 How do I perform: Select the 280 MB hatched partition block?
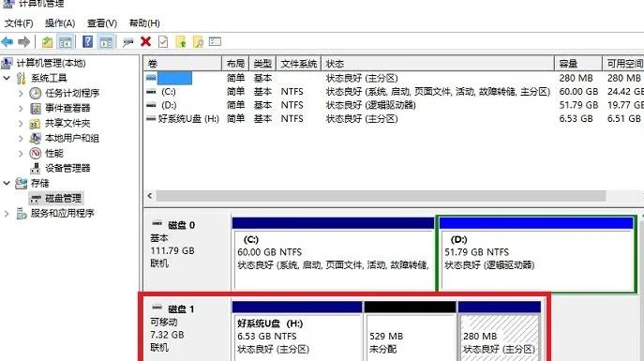point(500,332)
